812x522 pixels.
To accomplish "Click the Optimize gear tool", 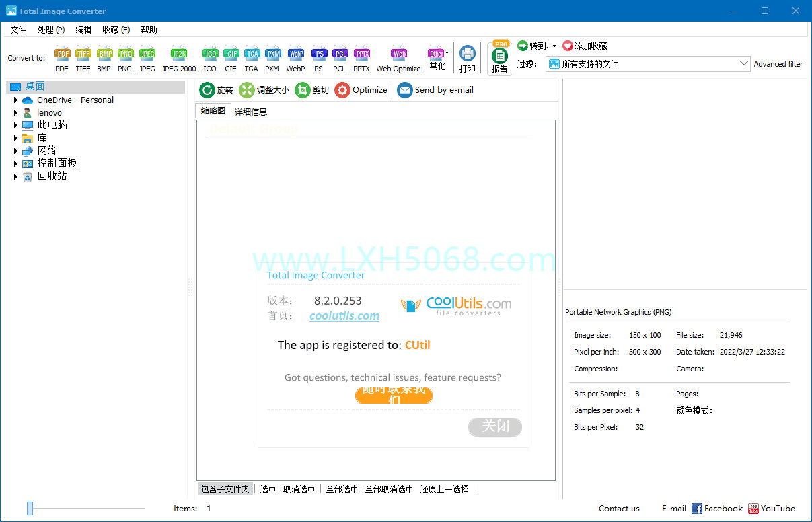I will tap(361, 90).
